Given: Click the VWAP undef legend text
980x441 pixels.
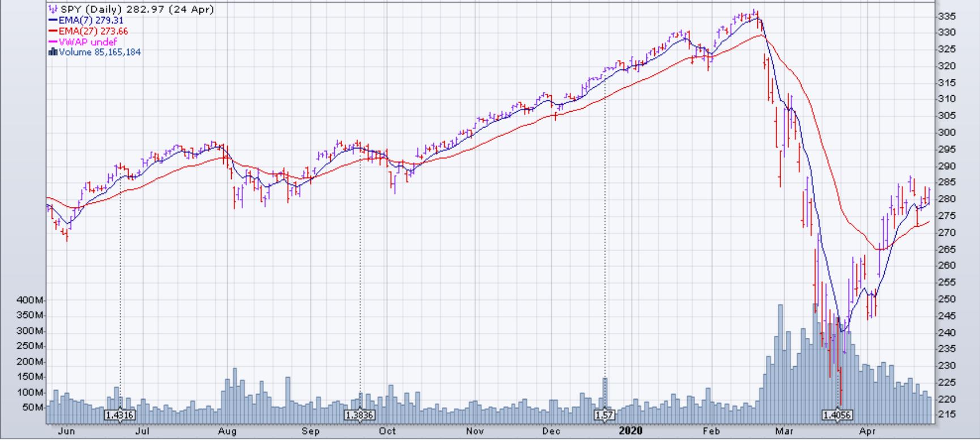Looking at the screenshot, I should pyautogui.click(x=88, y=42).
